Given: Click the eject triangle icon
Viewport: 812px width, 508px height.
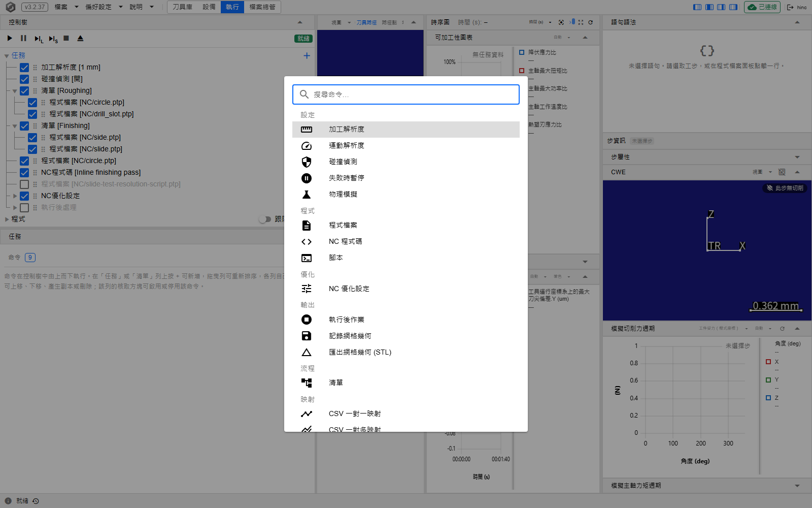Looking at the screenshot, I should click(x=80, y=38).
